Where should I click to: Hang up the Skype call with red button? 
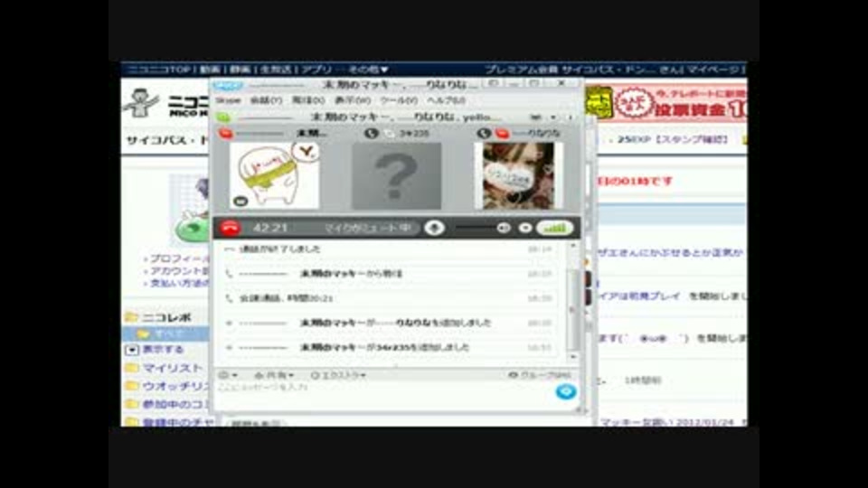[230, 228]
